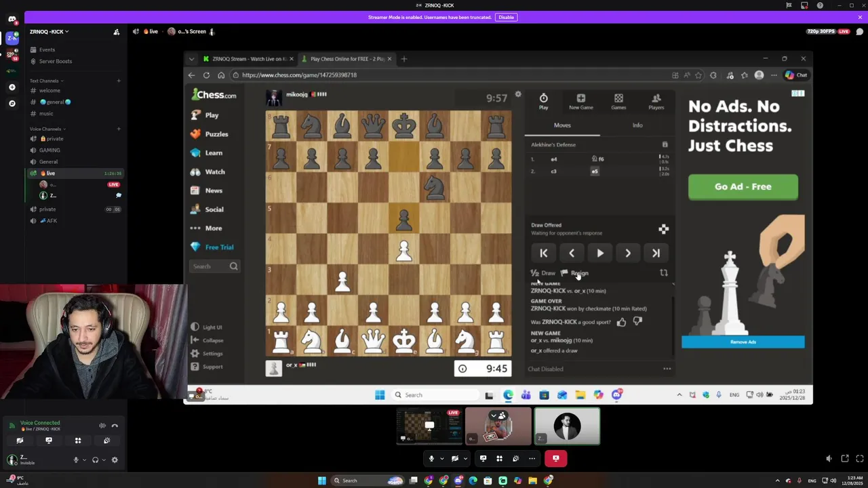Join the GAMING voice channel
Image resolution: width=868 pixels, height=488 pixels.
click(x=50, y=150)
